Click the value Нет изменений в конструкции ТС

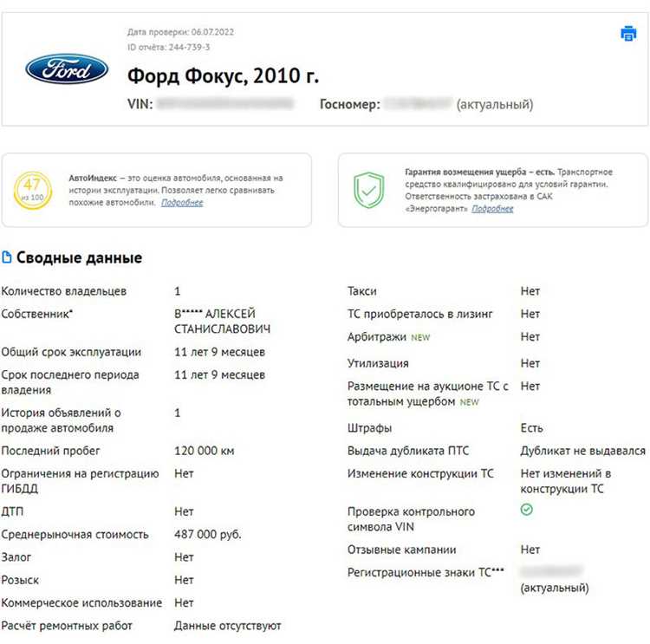(566, 481)
